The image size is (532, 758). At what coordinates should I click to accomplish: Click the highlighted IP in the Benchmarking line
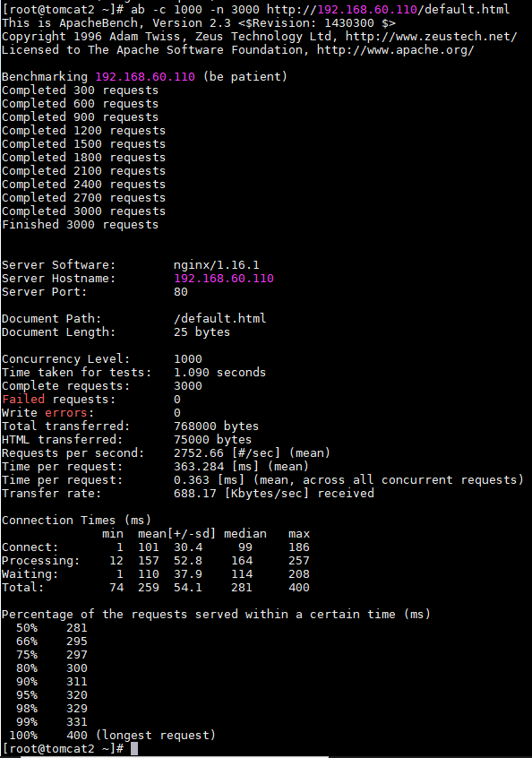pos(145,76)
